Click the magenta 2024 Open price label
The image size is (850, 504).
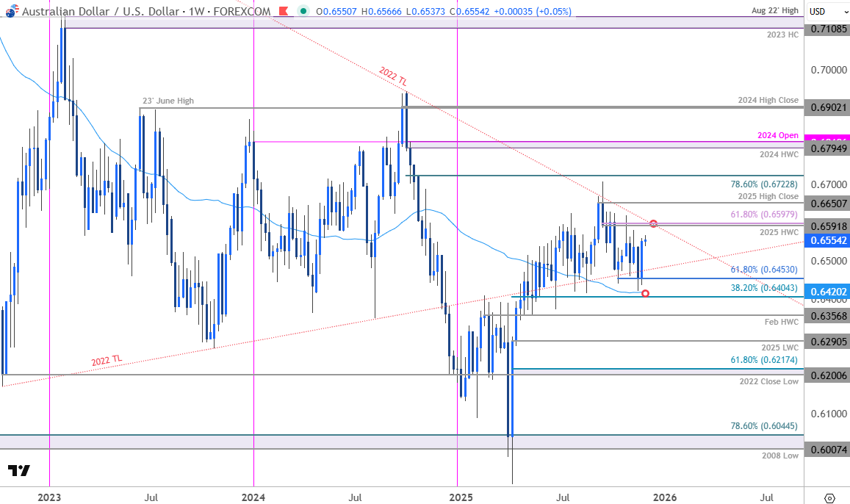(829, 138)
